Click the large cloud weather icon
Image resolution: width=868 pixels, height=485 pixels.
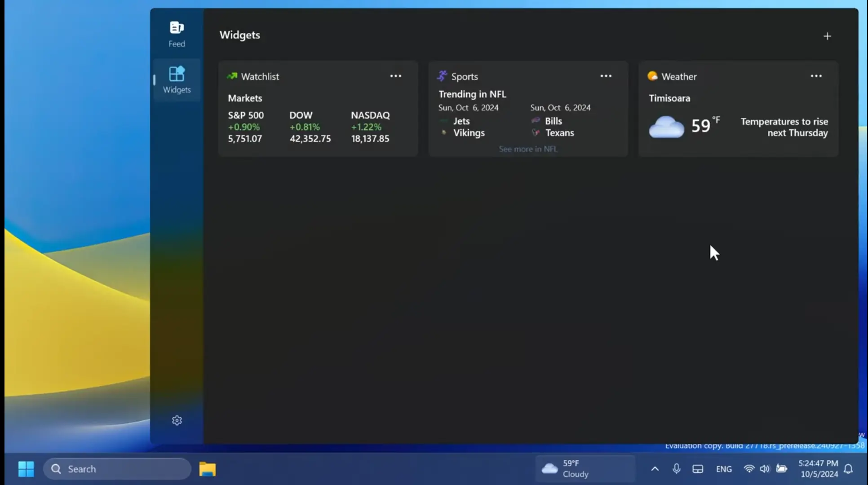(666, 127)
